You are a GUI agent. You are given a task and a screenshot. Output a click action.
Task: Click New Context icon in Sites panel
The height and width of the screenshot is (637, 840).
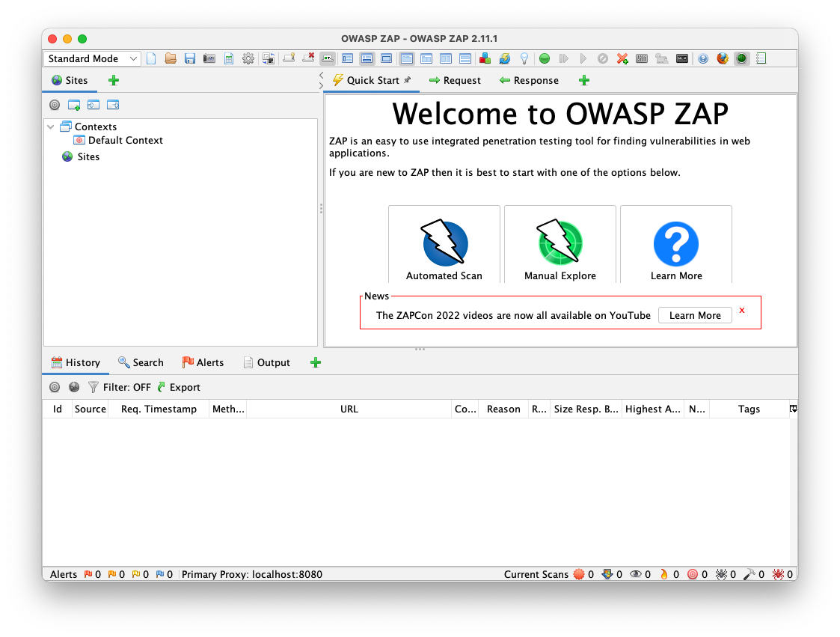pos(74,105)
